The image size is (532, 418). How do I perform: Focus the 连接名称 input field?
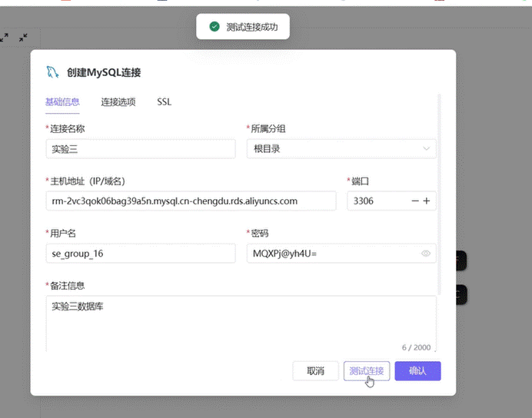(141, 148)
